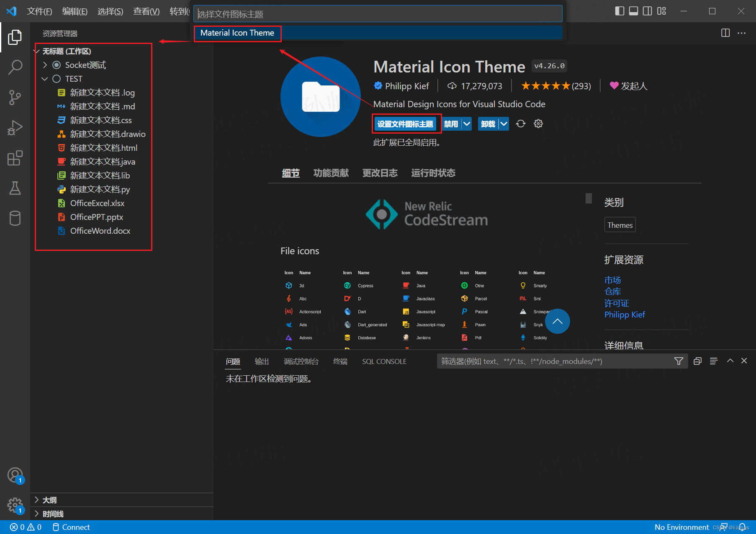This screenshot has width=756, height=534.
Task: Switch to the 调试控制台 panel tab
Action: [x=301, y=361]
